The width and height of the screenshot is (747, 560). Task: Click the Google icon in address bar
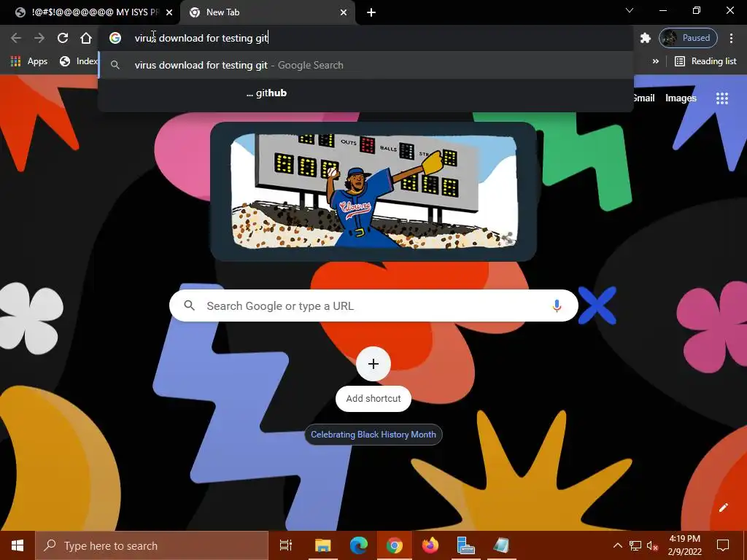pyautogui.click(x=115, y=38)
